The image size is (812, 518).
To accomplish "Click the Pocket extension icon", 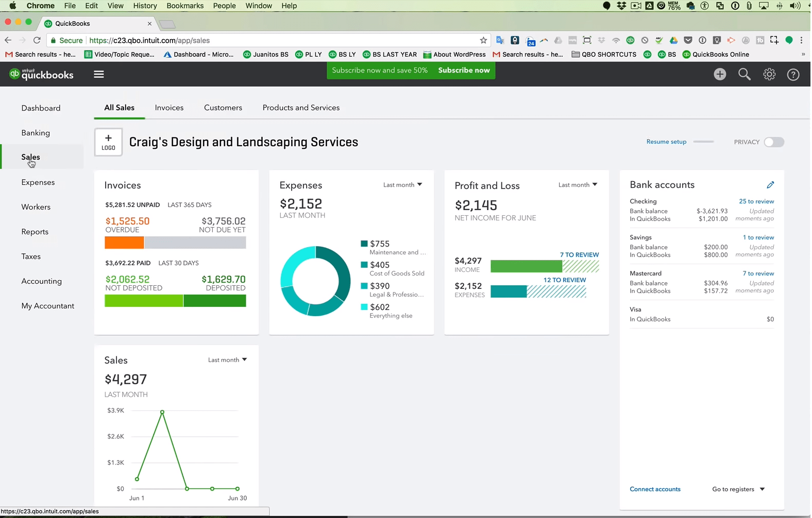I will pyautogui.click(x=688, y=40).
